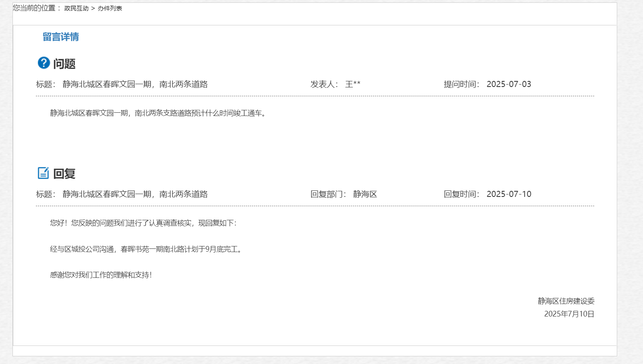Click the reply title text under 回复
The width and height of the screenshot is (643, 364).
pyautogui.click(x=135, y=194)
